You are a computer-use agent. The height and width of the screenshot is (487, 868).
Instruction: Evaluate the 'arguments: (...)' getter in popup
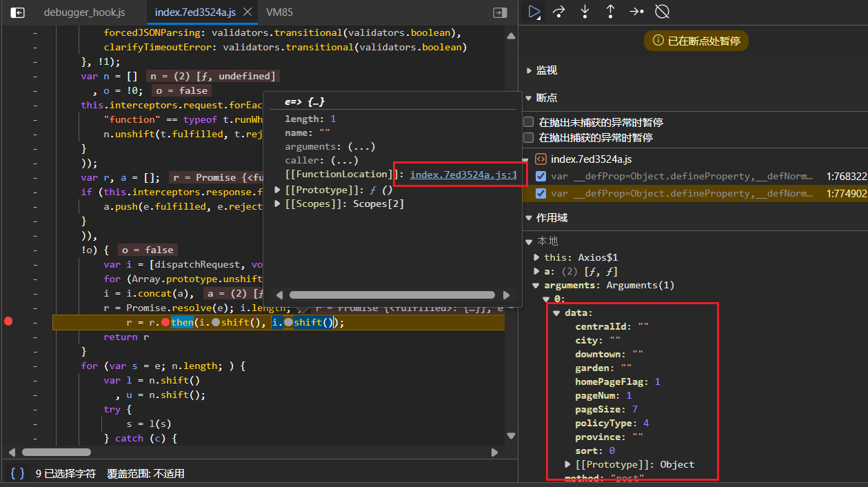(x=362, y=147)
